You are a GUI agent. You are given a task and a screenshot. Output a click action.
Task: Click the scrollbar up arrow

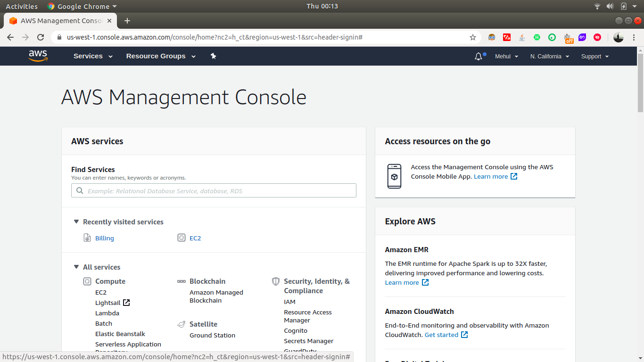[640, 50]
